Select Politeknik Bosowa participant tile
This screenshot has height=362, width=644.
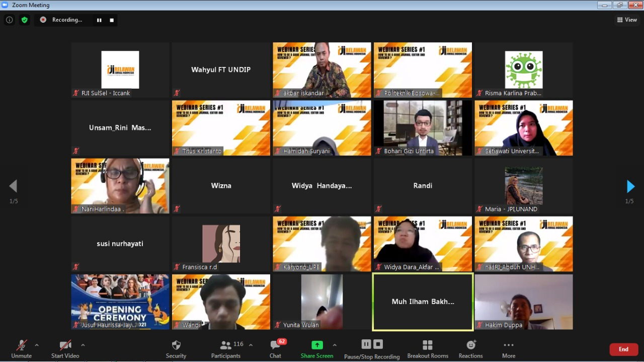pyautogui.click(x=423, y=70)
